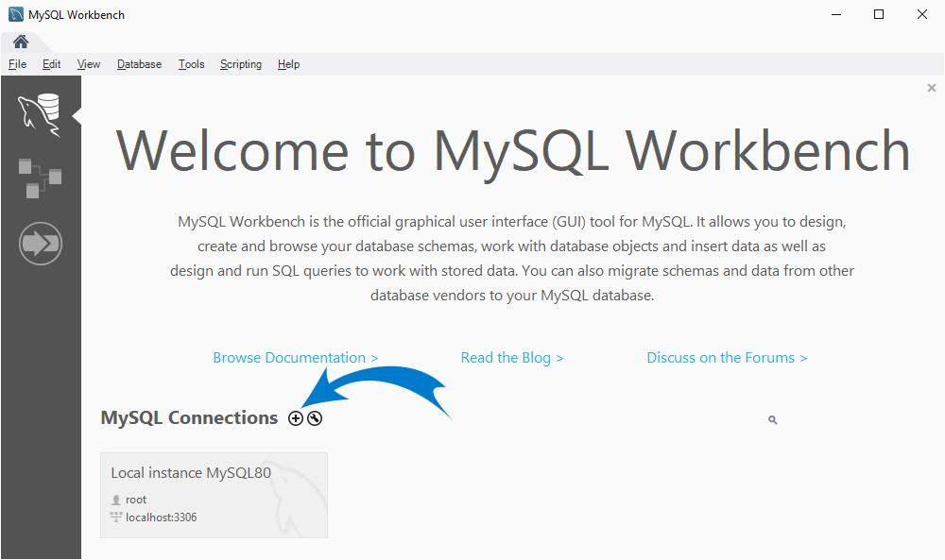
Task: Follow the Browse Documentation link
Action: tap(295, 357)
